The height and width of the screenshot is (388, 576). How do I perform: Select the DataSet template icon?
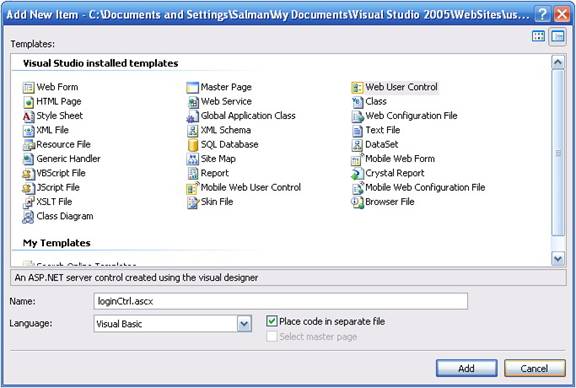(357, 145)
